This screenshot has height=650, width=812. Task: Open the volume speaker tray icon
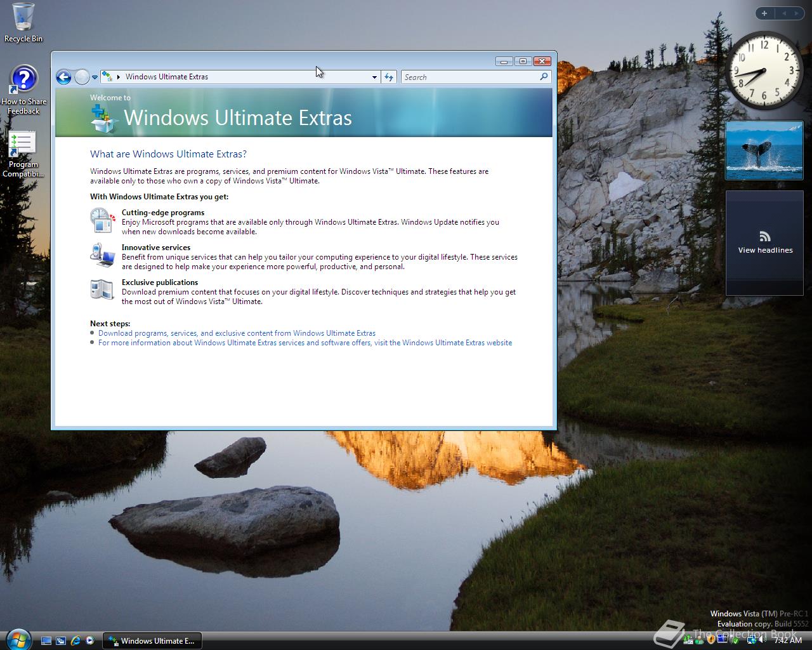[x=762, y=639]
